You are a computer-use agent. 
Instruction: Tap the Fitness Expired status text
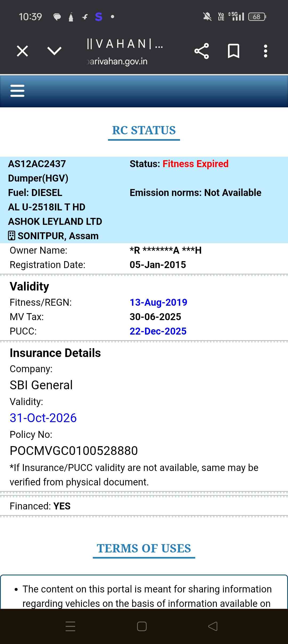click(x=195, y=164)
